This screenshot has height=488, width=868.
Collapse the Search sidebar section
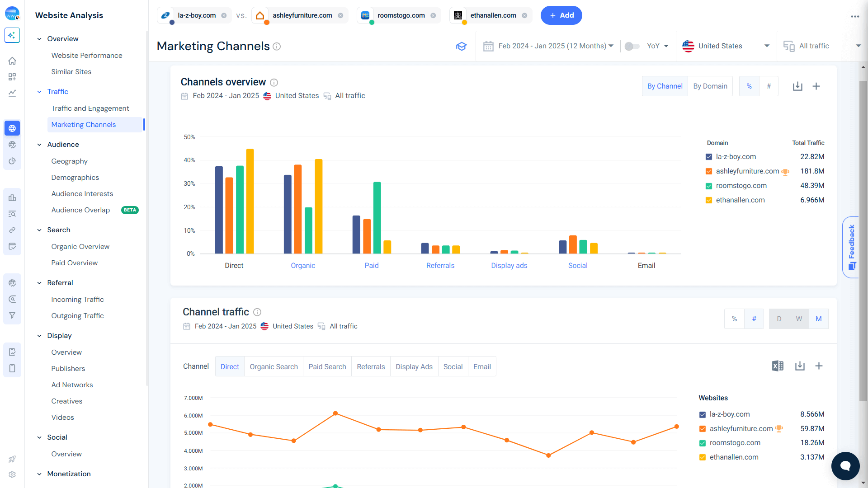39,230
